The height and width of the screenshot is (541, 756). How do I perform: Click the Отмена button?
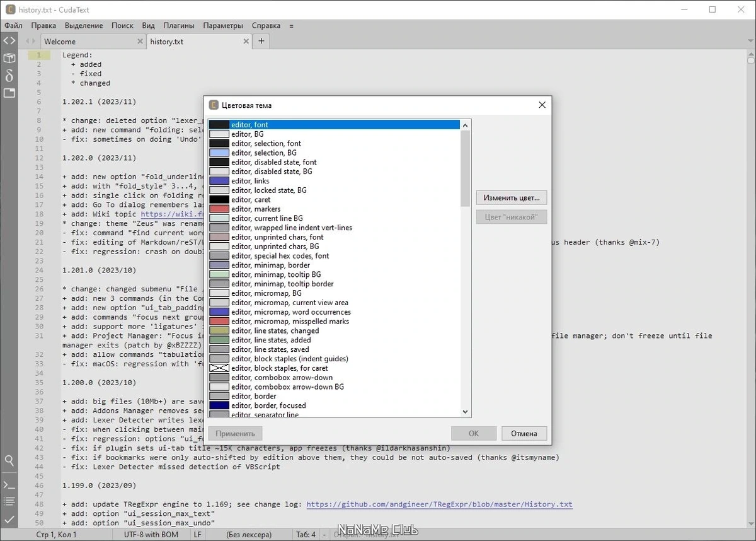coord(524,433)
